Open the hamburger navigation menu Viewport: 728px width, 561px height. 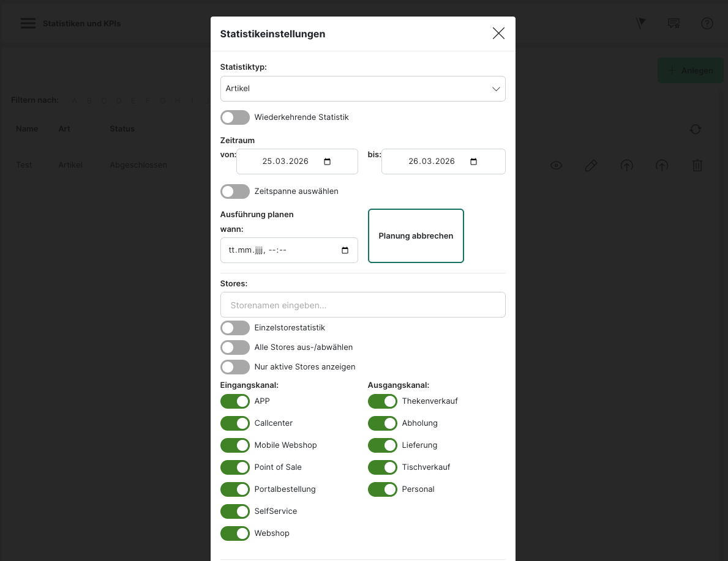(28, 24)
